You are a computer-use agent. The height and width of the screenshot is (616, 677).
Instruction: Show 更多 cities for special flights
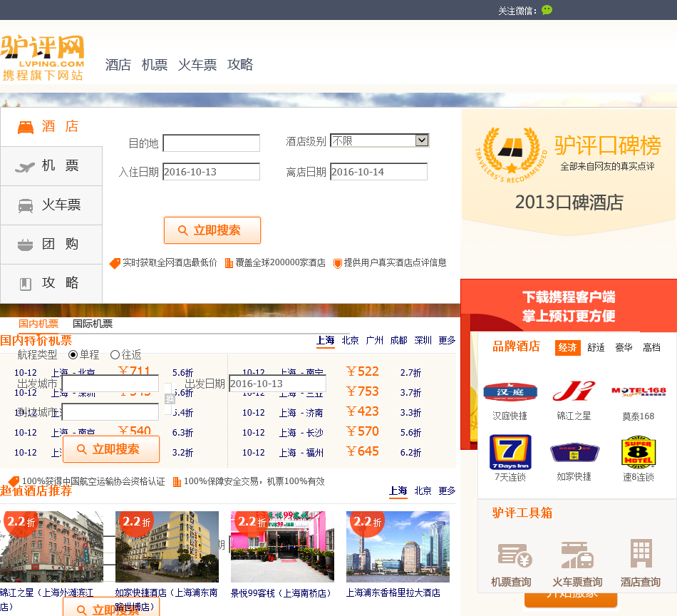(447, 340)
